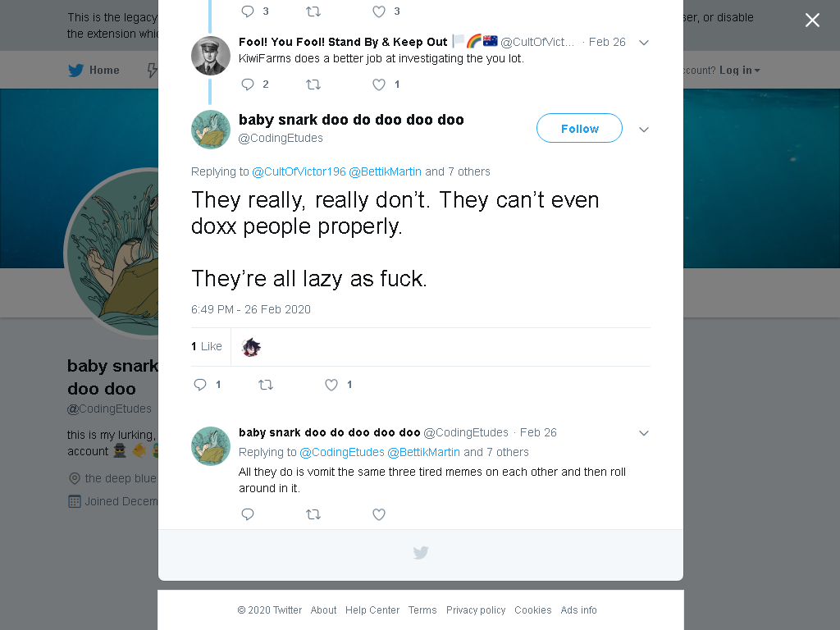Open the Log in dropdown menu
This screenshot has width=840, height=630.
pos(739,71)
